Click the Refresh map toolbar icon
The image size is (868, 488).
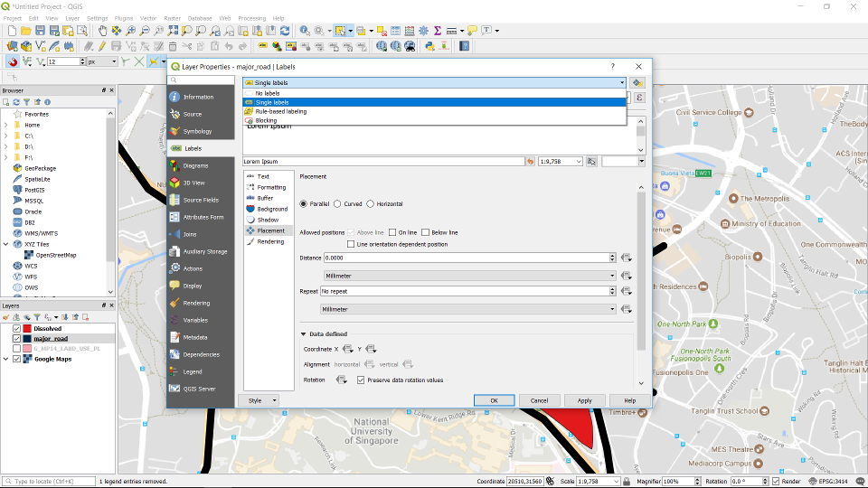coord(285,31)
